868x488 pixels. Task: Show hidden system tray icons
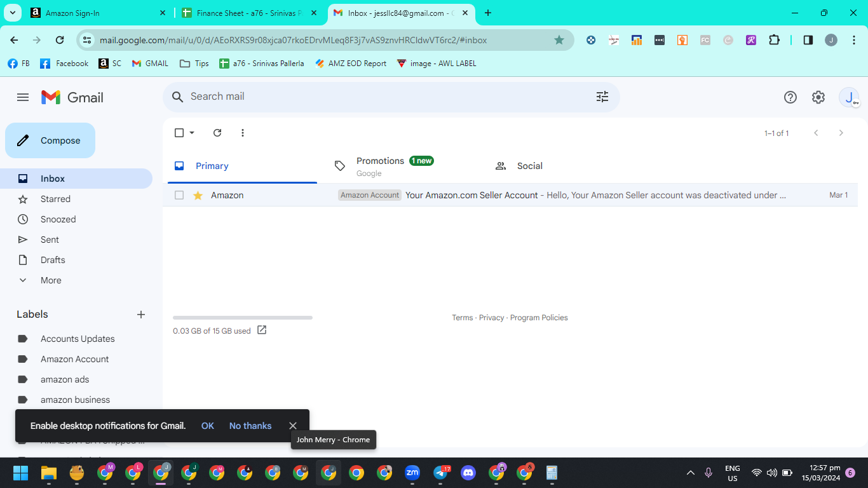[x=691, y=473]
